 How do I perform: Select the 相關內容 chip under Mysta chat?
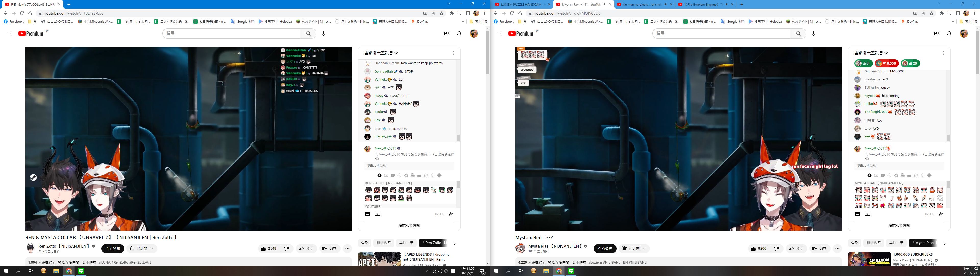tap(874, 243)
